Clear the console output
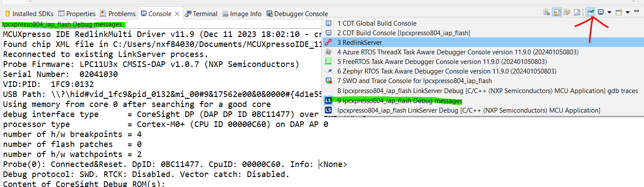 tap(547, 13)
